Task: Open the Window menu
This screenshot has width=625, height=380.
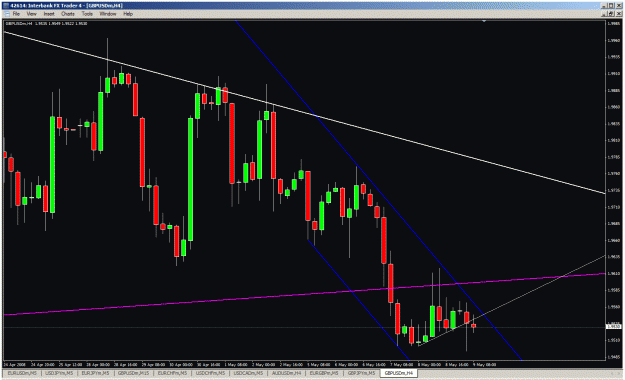Action: click(108, 14)
